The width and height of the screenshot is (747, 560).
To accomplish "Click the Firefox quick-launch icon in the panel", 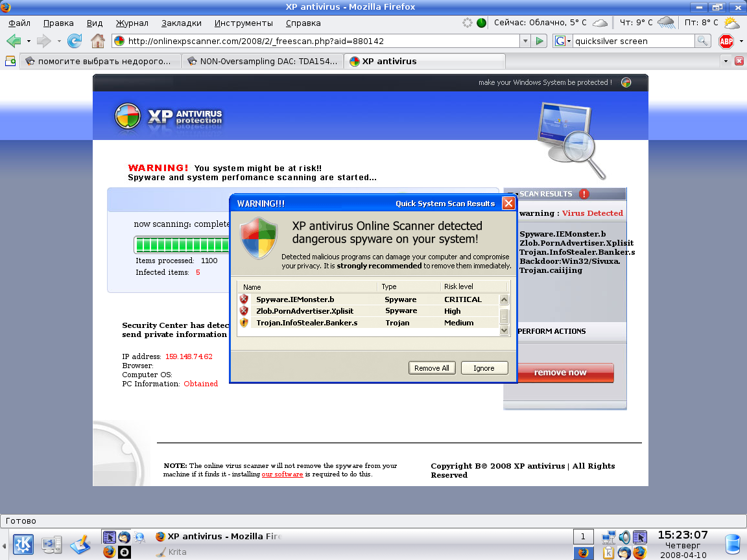I will [109, 552].
